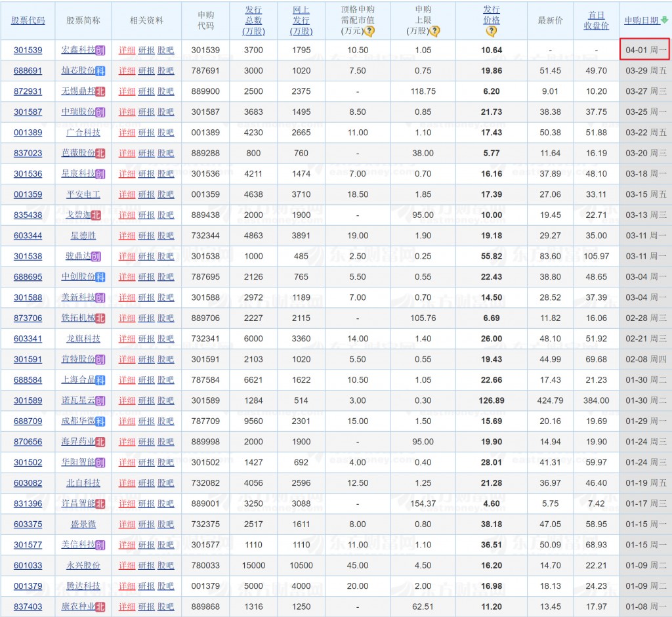The image size is (672, 617).
Task: Click help icon next to 申购上限 header
Action: pos(434,31)
